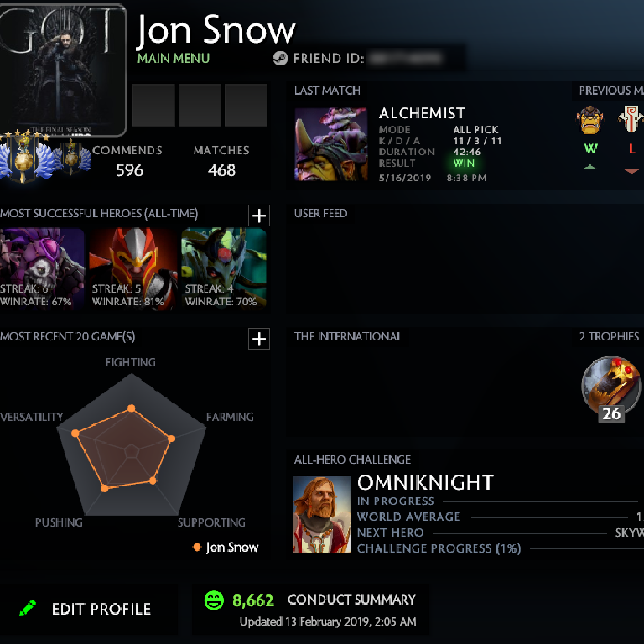The width and height of the screenshot is (644, 644).
Task: Select the Alchemist last match portrait
Action: point(331,144)
